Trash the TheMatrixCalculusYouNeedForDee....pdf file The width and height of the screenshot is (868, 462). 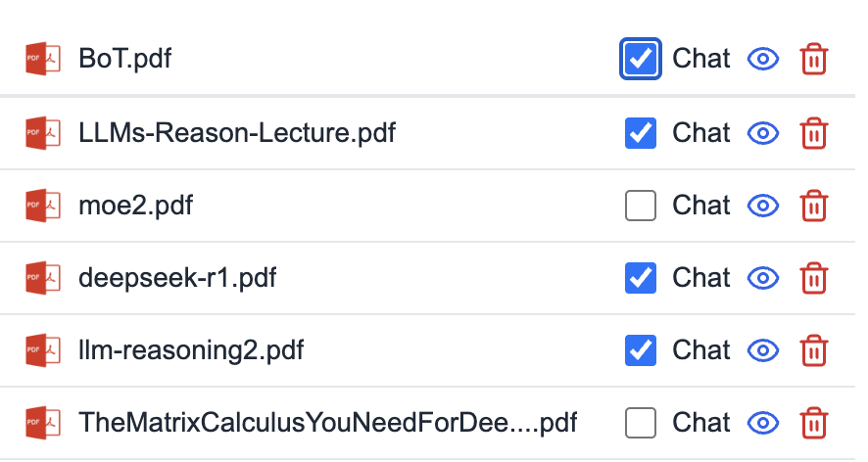coord(813,423)
